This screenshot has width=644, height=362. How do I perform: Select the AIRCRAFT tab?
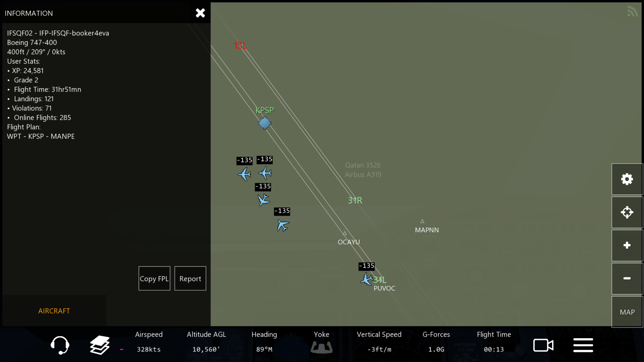[54, 311]
